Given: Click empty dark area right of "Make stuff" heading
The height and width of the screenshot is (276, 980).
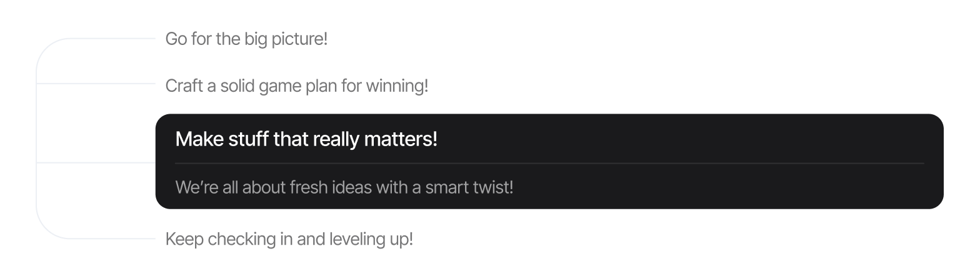Looking at the screenshot, I should [x=687, y=139].
